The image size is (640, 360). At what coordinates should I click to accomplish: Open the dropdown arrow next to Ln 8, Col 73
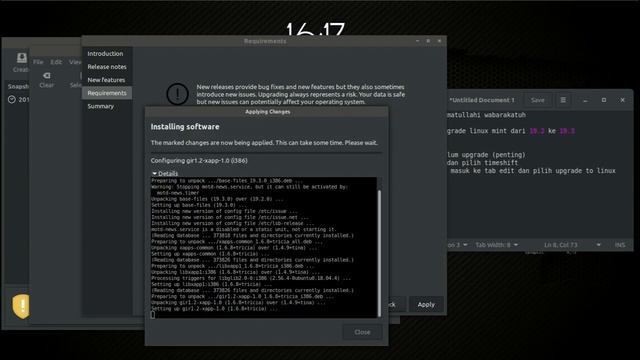point(598,244)
